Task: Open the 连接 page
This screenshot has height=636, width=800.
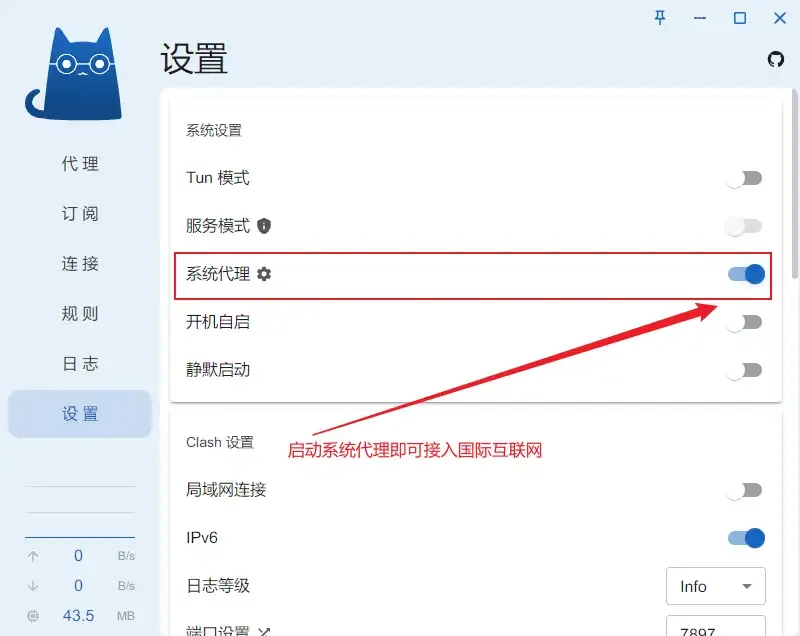Action: coord(78,264)
